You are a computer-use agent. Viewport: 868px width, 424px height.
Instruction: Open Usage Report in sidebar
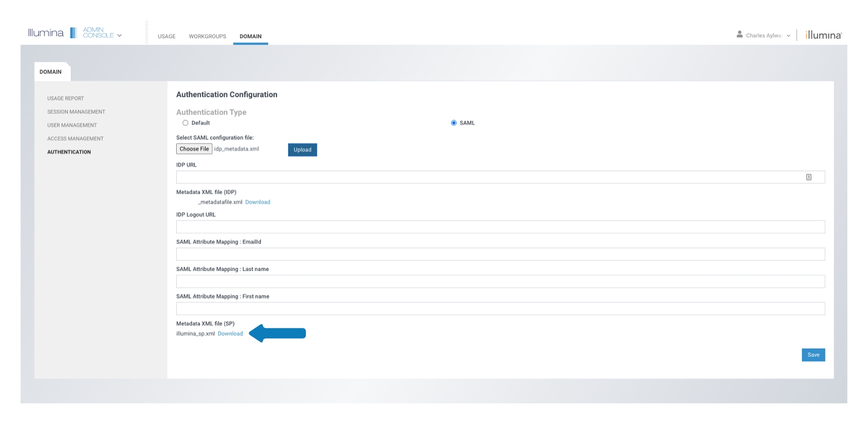66,99
